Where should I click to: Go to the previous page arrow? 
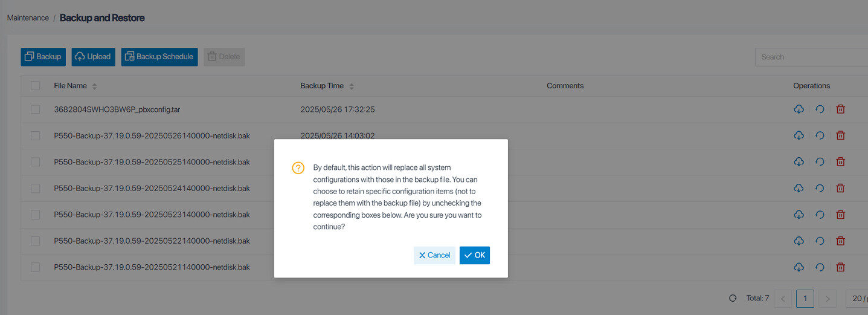coord(783,298)
